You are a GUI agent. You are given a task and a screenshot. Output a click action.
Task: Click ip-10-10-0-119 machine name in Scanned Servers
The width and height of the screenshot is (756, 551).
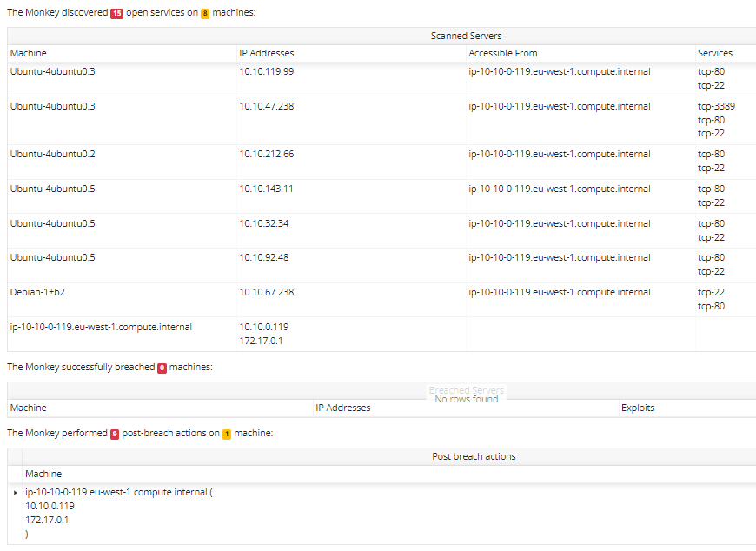[x=102, y=327]
